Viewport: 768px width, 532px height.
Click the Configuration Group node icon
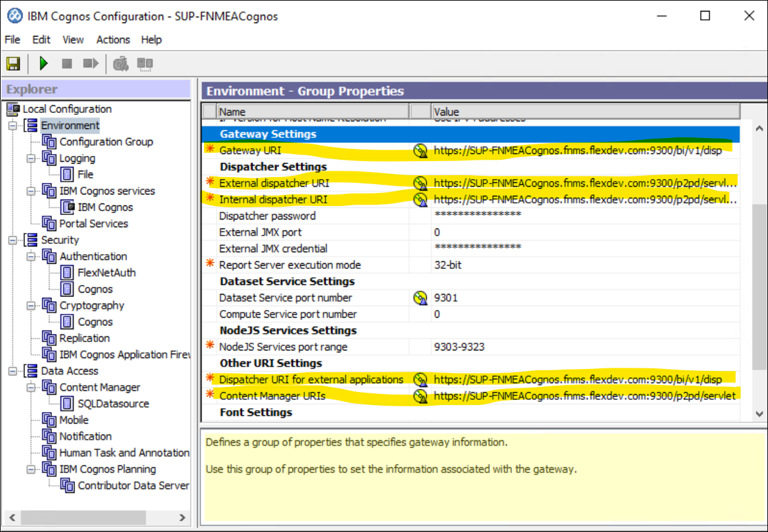click(x=49, y=142)
